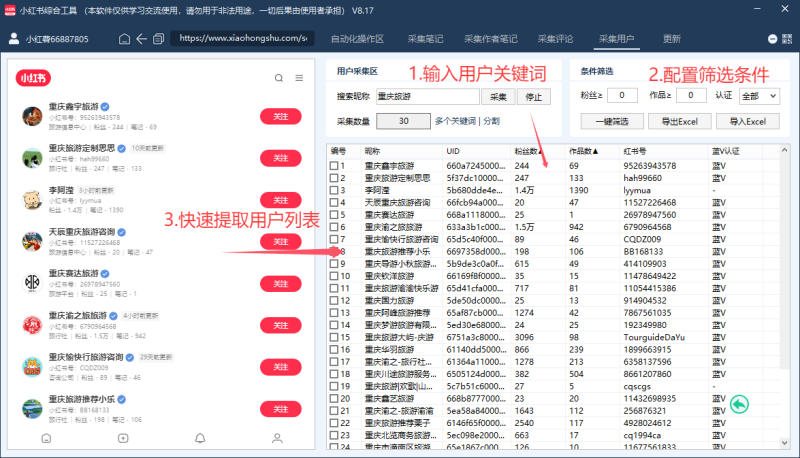Click the avatar of 重庆渝之旅旅游
Viewport: 800px width, 458px height.
[32, 325]
